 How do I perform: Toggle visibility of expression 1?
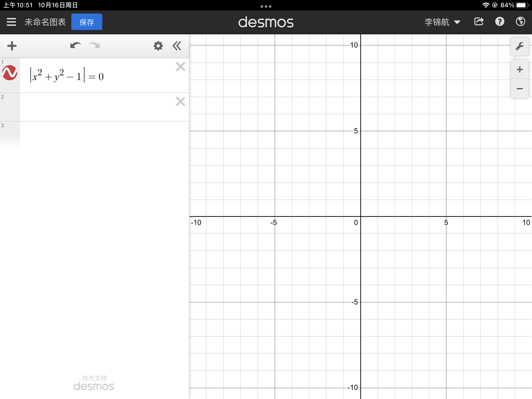click(10, 73)
